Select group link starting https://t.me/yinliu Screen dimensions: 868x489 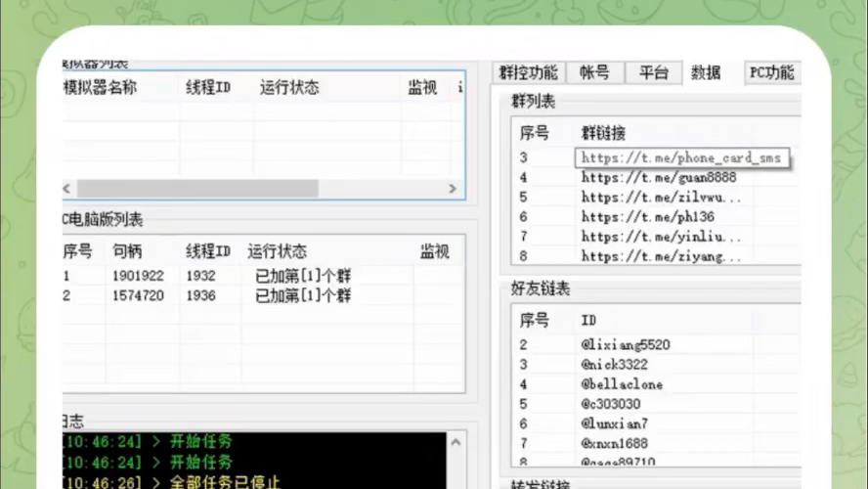(661, 237)
